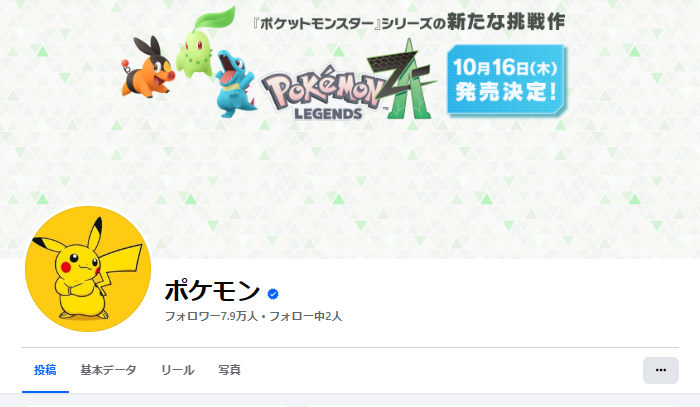Click the 新たな挑戦作 headline text in cover
This screenshot has height=407, width=700.
(506, 21)
